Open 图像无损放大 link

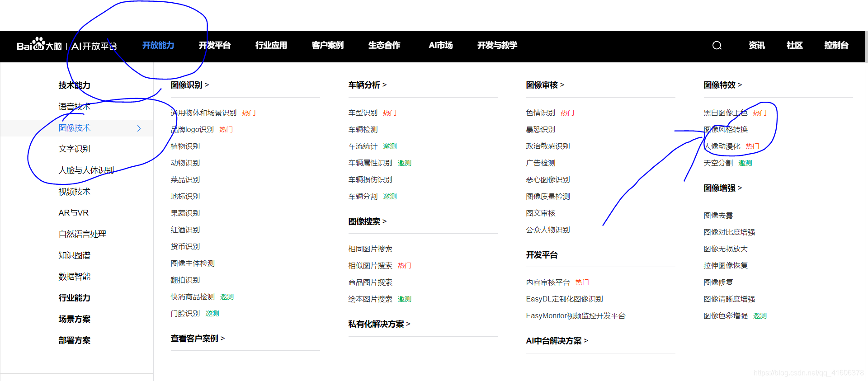[726, 249]
